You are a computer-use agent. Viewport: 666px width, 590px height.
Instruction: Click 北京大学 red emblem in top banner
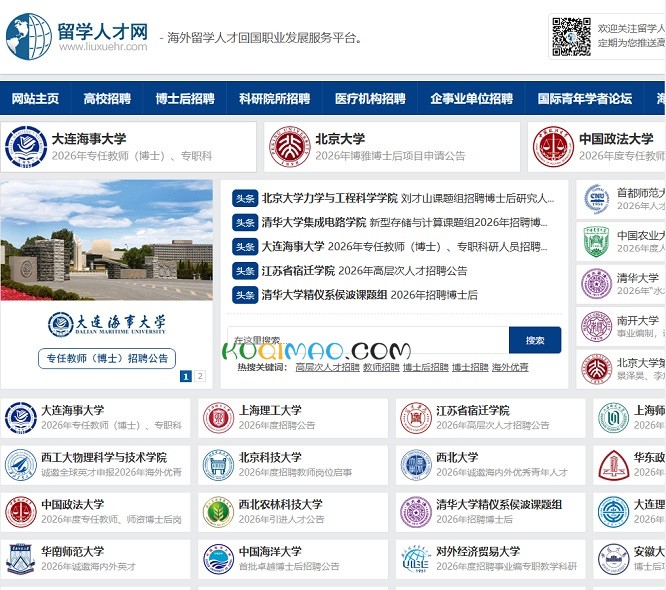pos(290,147)
